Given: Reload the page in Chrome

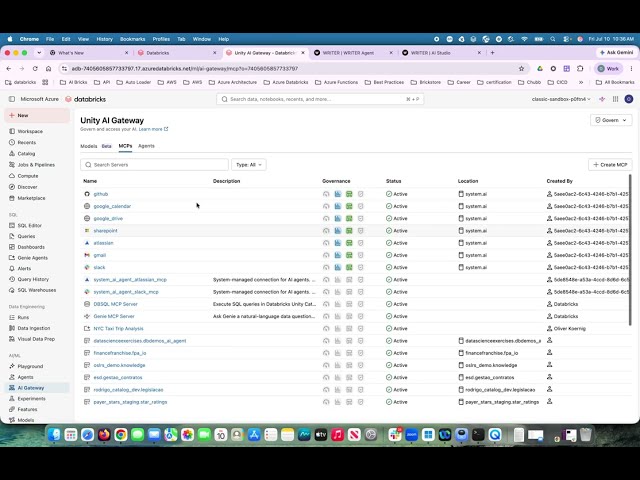Looking at the screenshot, I should 35,69.
